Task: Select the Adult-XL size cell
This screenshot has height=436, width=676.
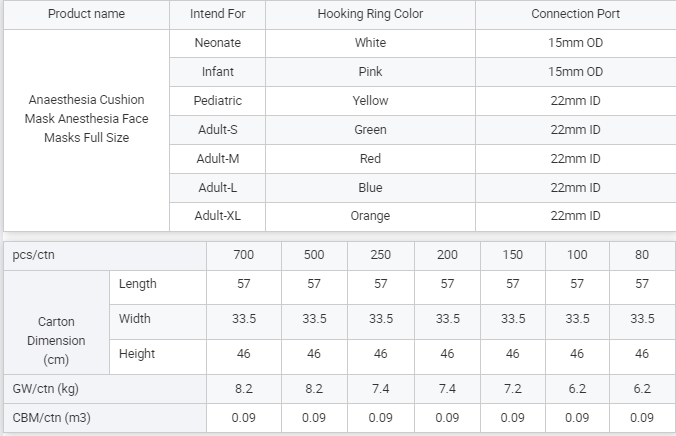Action: (x=218, y=216)
